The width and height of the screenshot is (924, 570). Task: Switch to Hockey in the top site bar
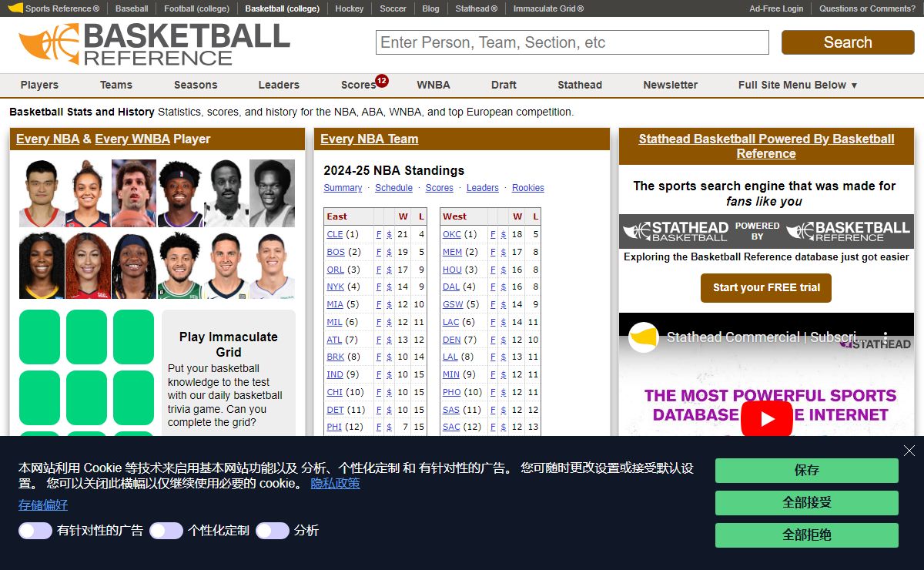point(350,8)
